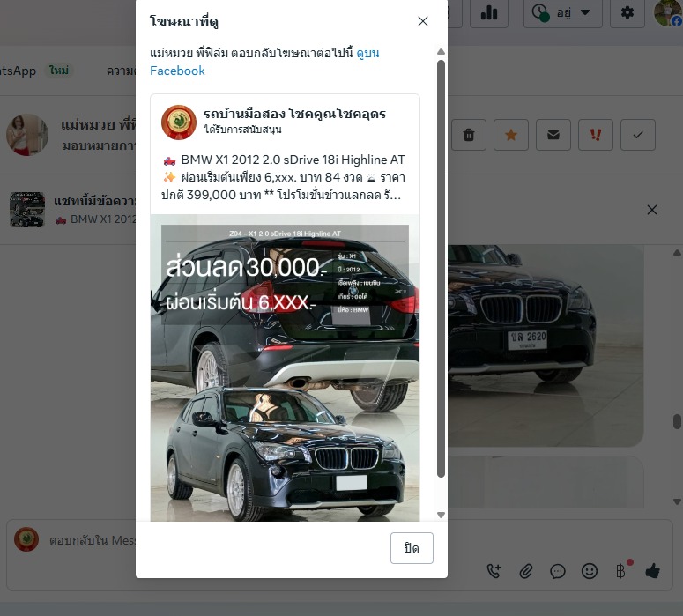Click the dialog scrollbar up arrow

pyautogui.click(x=441, y=51)
